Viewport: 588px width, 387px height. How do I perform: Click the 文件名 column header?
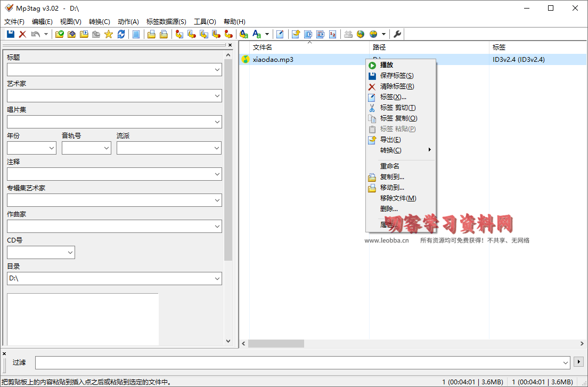pyautogui.click(x=263, y=47)
